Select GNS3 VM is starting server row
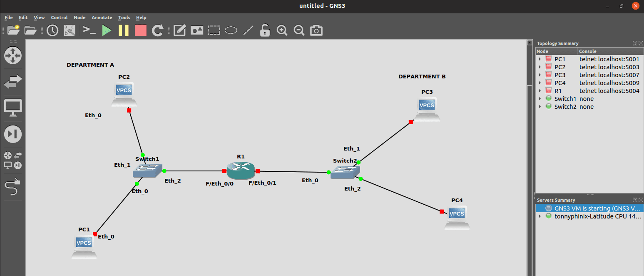The height and width of the screenshot is (276, 644). coord(589,208)
